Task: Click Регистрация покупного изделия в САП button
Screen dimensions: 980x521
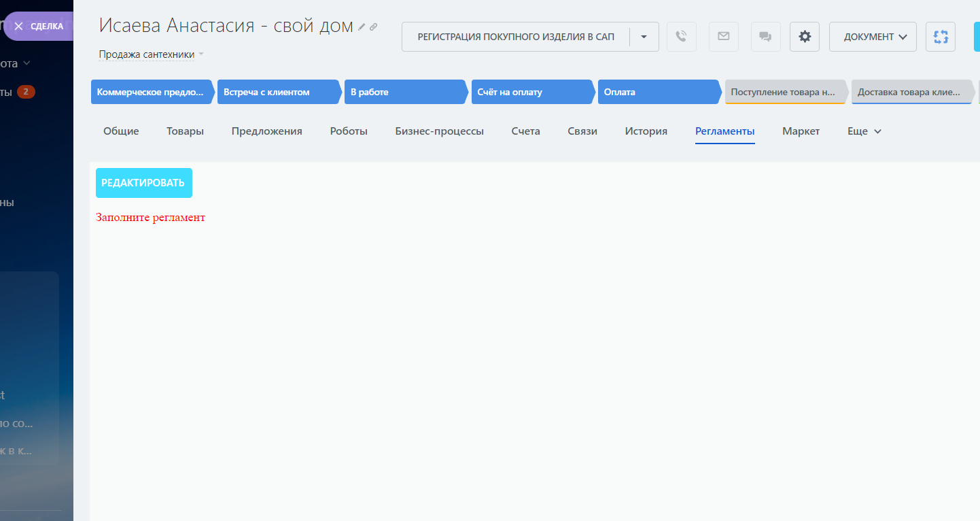Action: (516, 37)
